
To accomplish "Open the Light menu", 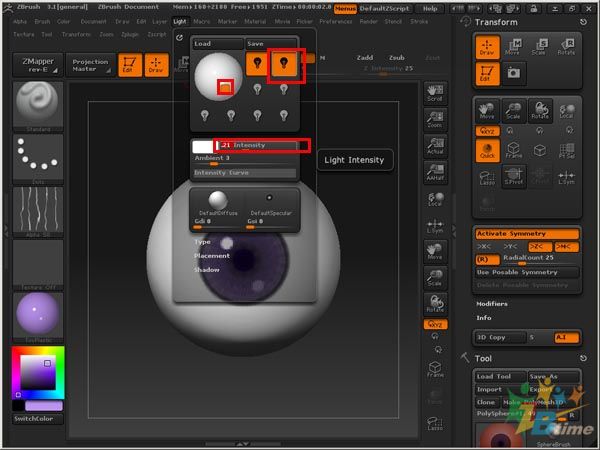I will pos(179,21).
